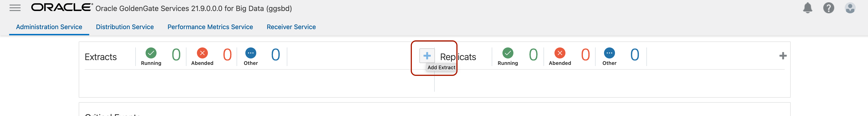This screenshot has width=868, height=116.
Task: Click the Extracts running count number
Action: 176,55
